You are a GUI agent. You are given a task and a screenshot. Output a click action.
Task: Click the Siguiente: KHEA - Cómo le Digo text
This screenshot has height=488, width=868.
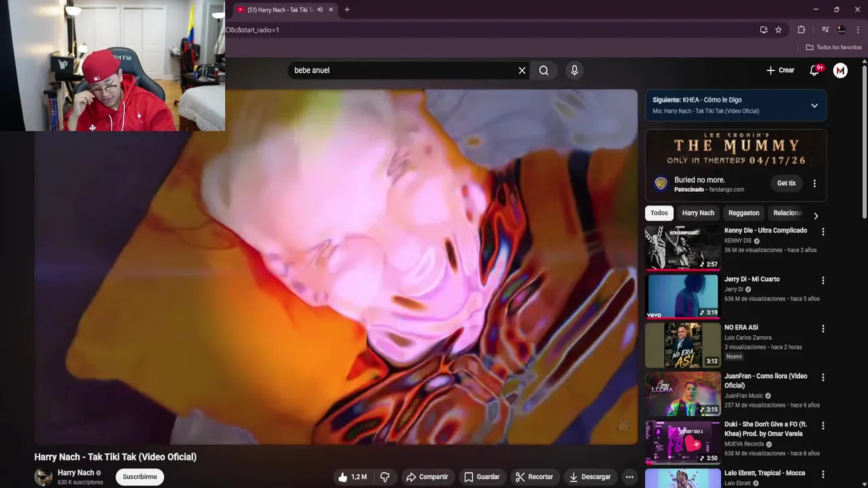pyautogui.click(x=697, y=100)
